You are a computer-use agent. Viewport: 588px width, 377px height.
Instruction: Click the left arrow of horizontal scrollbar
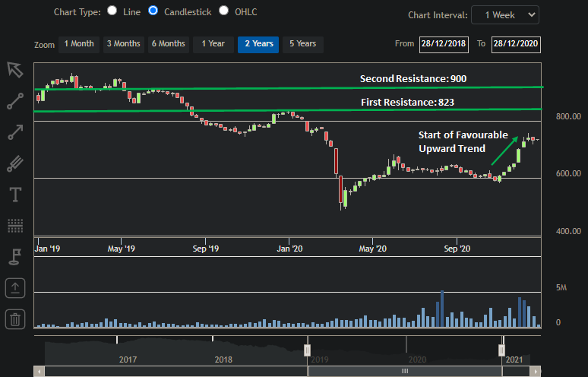(x=39, y=371)
